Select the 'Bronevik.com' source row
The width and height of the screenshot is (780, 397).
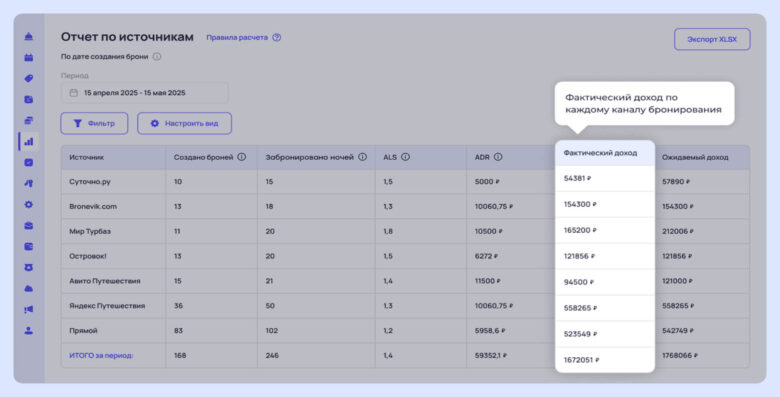click(x=405, y=206)
